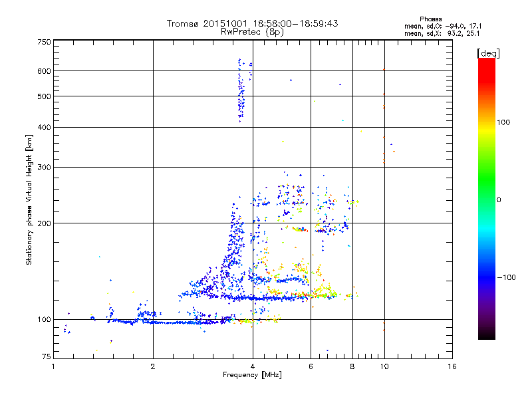532x399 pixels.
Task: Click the 'Stationary phase Virtual Height [km]' axis label
Action: [x=29, y=199]
